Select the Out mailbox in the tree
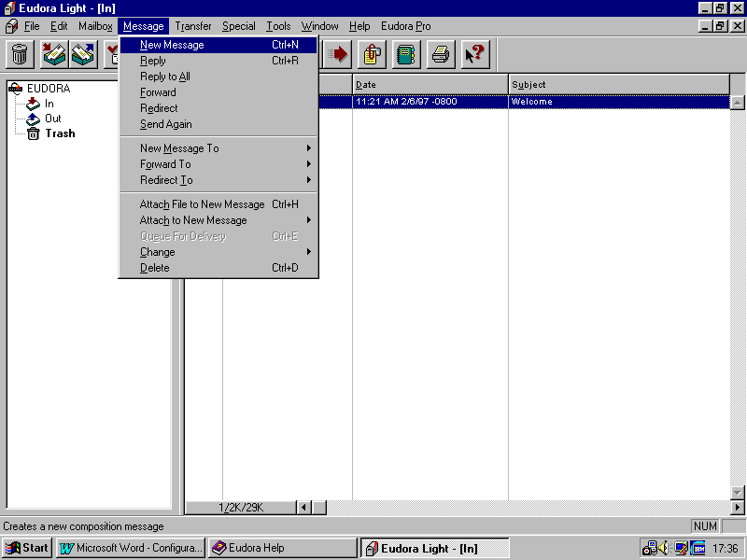 [x=53, y=119]
